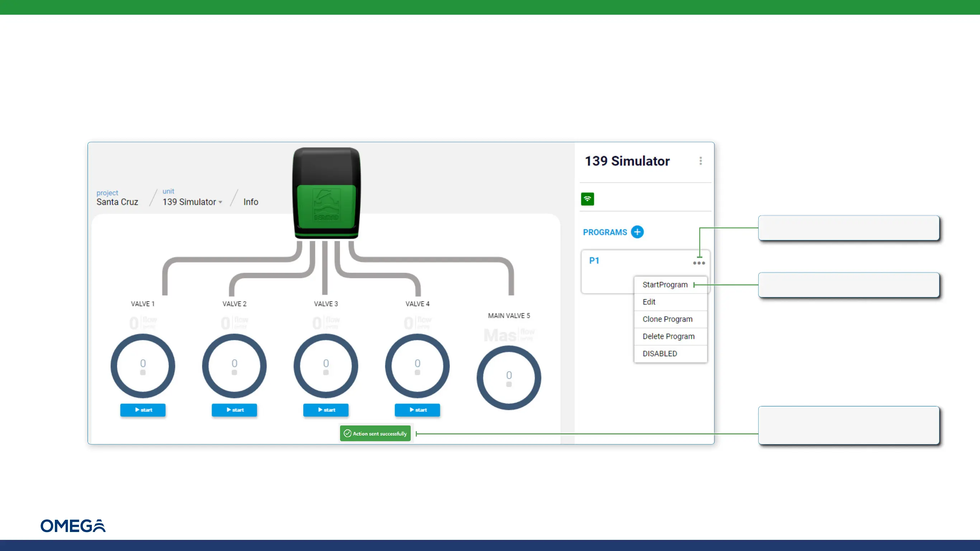This screenshot has width=980, height=551.
Task: Click the Valve 1 circular gauge
Action: coord(143,366)
